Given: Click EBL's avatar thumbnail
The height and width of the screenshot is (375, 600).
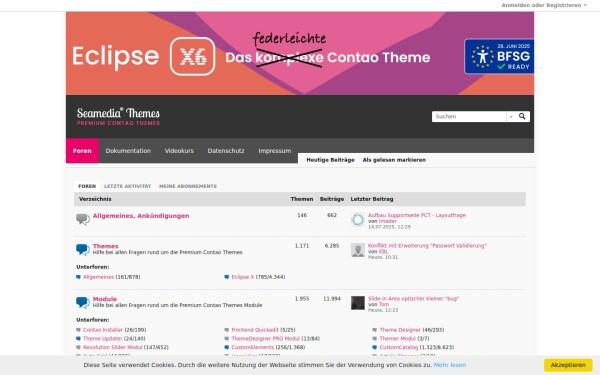Looking at the screenshot, I should point(358,250).
